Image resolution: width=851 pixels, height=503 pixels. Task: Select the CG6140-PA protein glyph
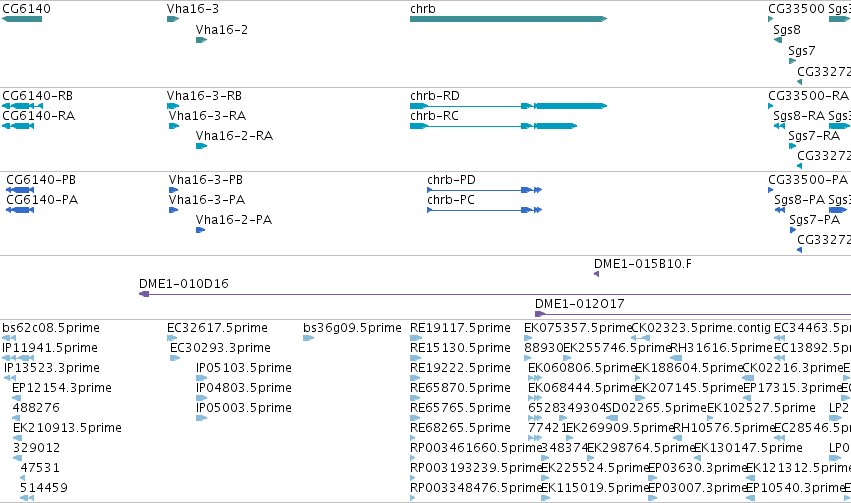[x=20, y=210]
